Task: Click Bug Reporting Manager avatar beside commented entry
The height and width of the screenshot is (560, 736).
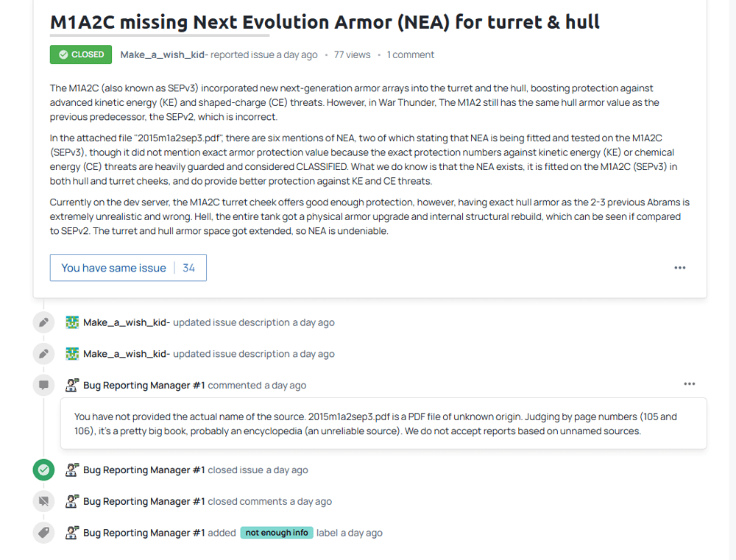Action: pyautogui.click(x=72, y=386)
